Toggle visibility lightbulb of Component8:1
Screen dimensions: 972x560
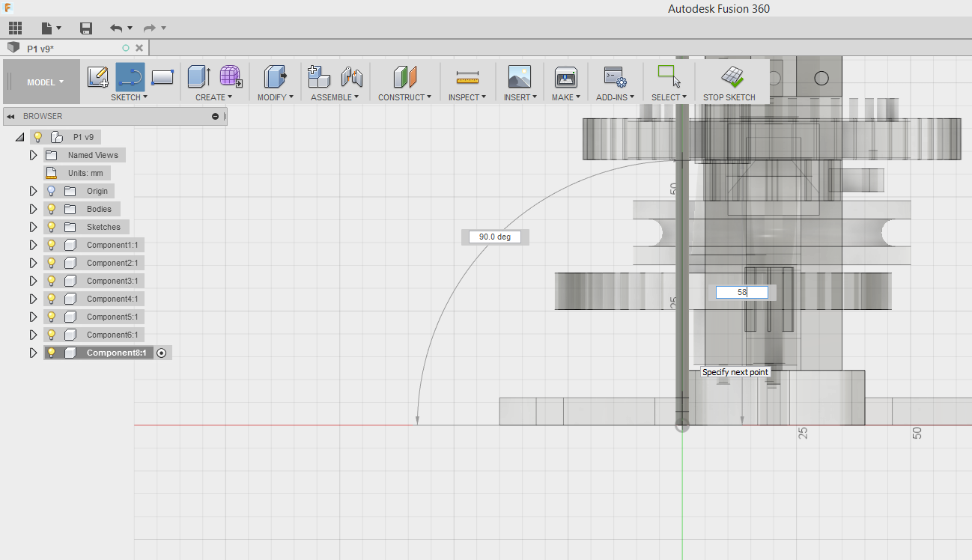pos(52,353)
